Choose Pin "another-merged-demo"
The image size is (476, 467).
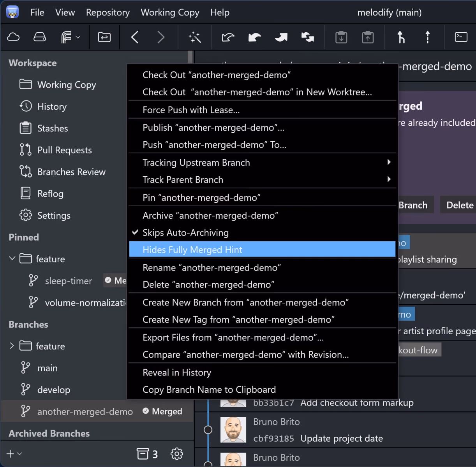point(263,198)
